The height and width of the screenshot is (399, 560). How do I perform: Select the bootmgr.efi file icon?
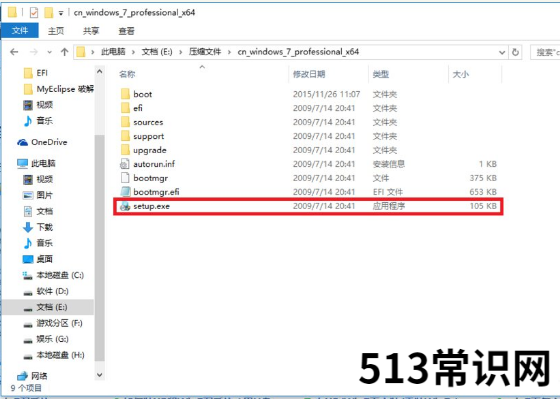point(125,192)
